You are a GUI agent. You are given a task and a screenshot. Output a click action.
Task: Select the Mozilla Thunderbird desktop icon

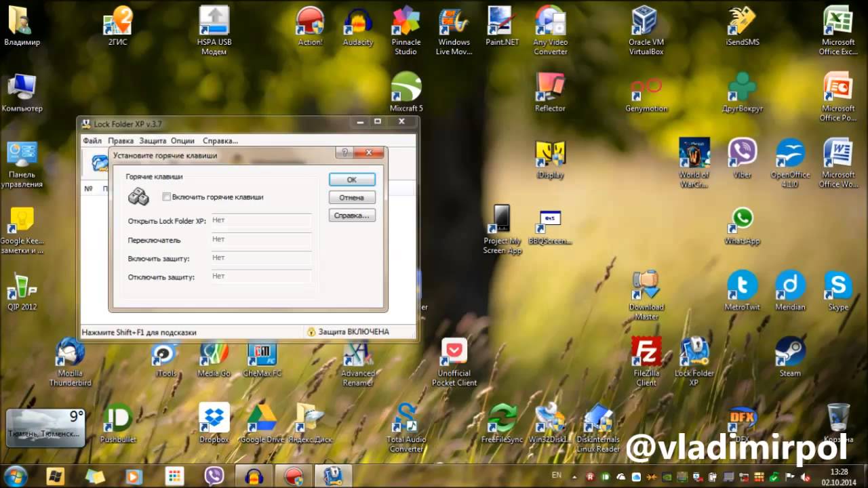point(70,363)
